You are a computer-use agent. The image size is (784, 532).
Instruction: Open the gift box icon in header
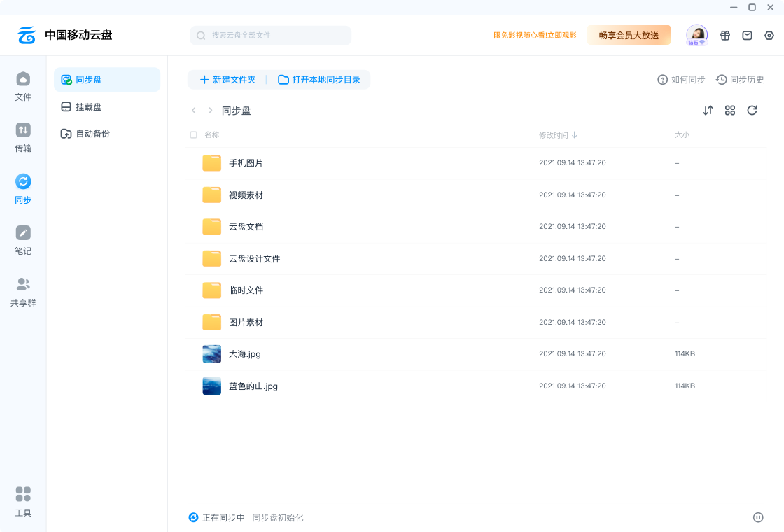coord(725,36)
